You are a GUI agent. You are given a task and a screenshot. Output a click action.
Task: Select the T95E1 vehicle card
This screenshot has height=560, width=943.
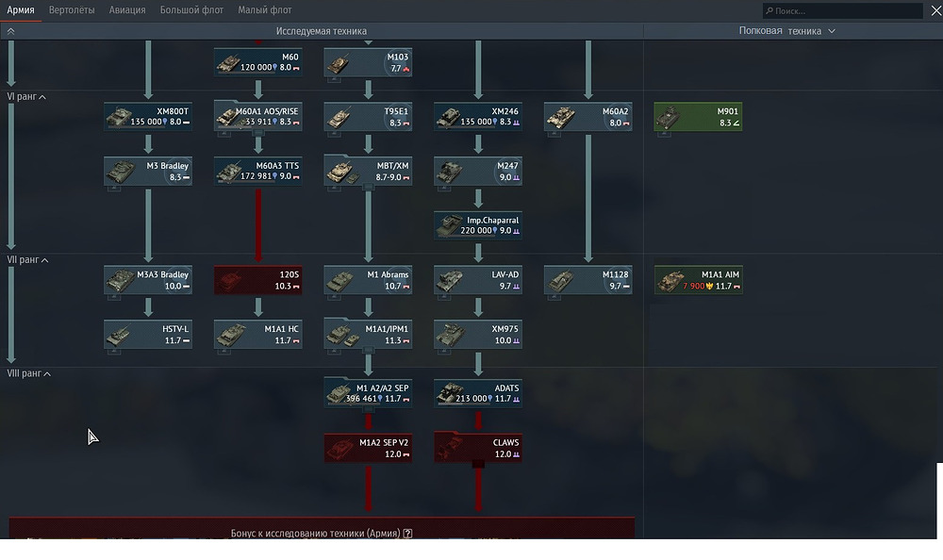368,117
